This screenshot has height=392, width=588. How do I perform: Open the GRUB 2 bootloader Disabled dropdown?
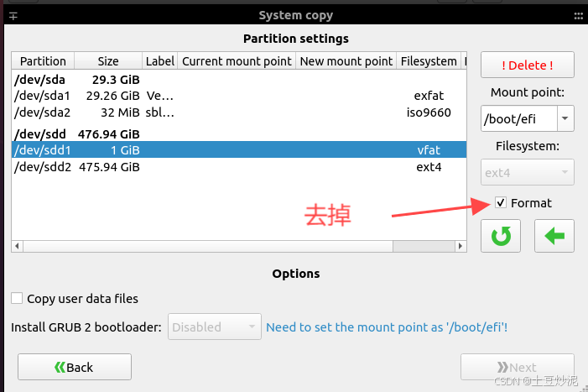(215, 327)
